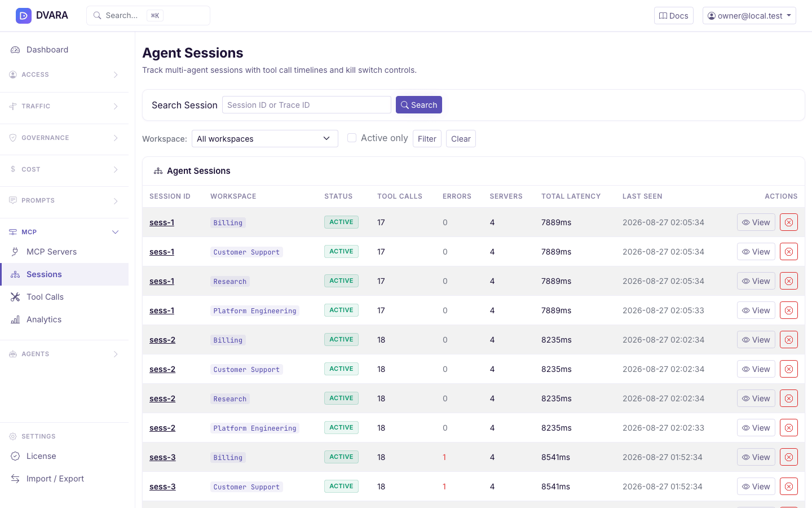The height and width of the screenshot is (508, 812).
Task: Open the sess-2 Billing session link
Action: [162, 340]
